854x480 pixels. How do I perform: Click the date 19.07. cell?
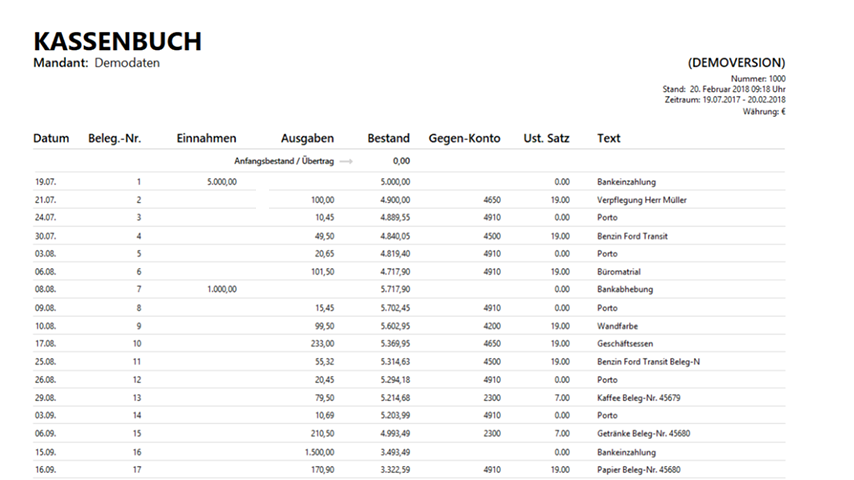(45, 182)
